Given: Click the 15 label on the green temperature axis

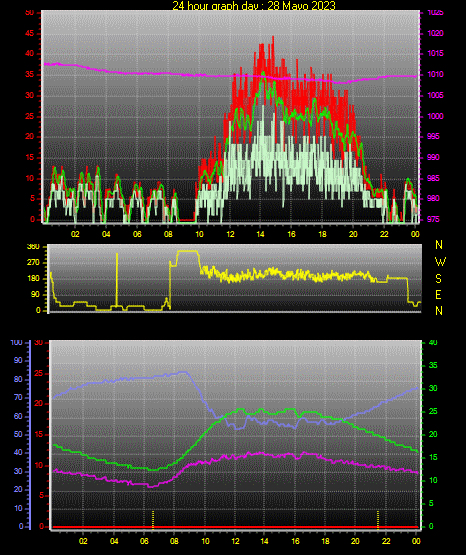Looking at the screenshot, I should pos(433,457).
